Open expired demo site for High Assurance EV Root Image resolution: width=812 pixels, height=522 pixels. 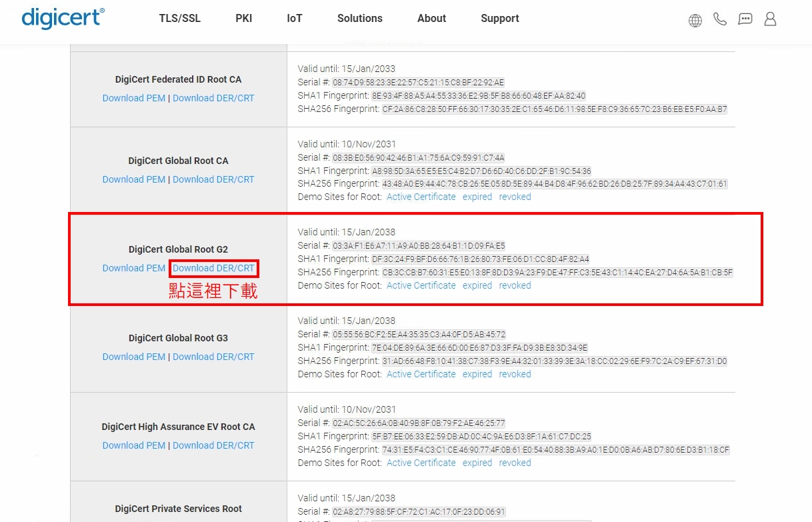(x=477, y=463)
